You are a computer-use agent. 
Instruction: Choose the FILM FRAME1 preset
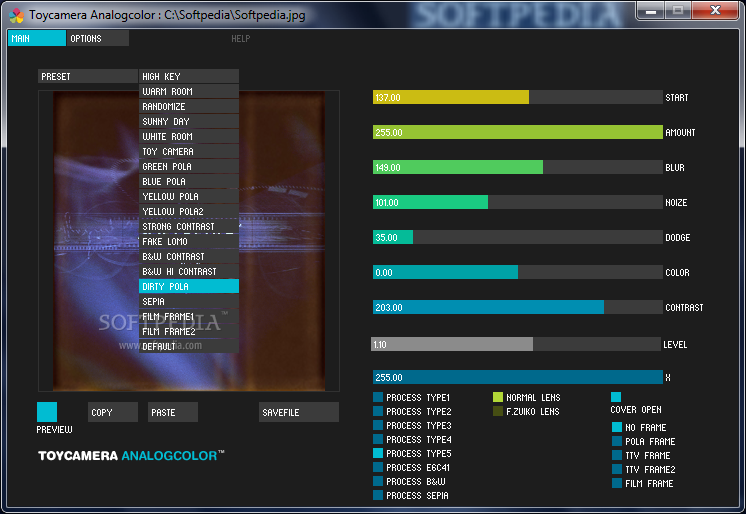pos(188,316)
